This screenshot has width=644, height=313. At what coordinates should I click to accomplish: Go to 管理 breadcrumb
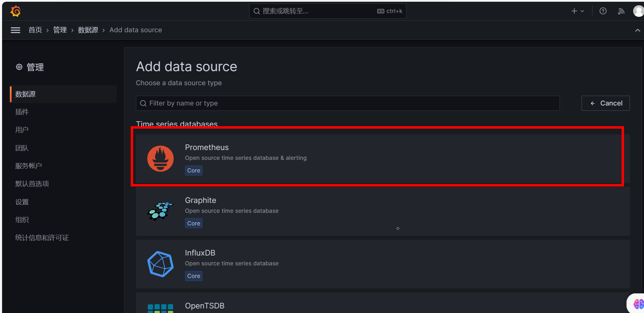click(60, 30)
